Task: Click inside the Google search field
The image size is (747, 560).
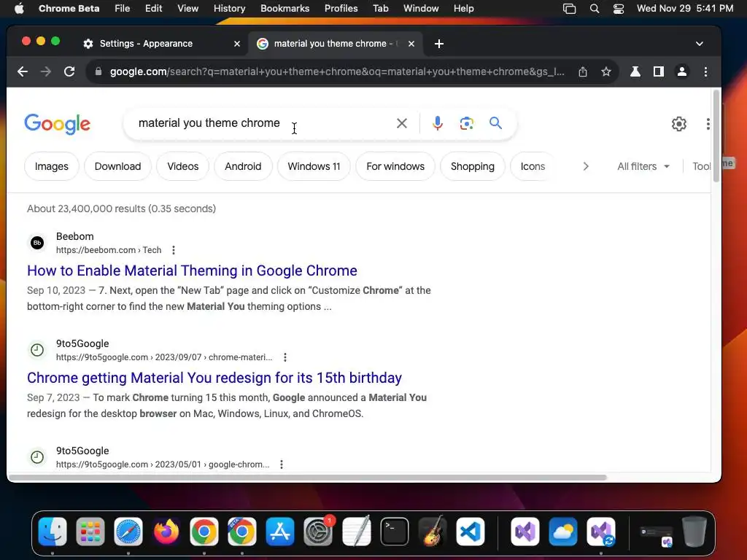Action: tap(262, 123)
